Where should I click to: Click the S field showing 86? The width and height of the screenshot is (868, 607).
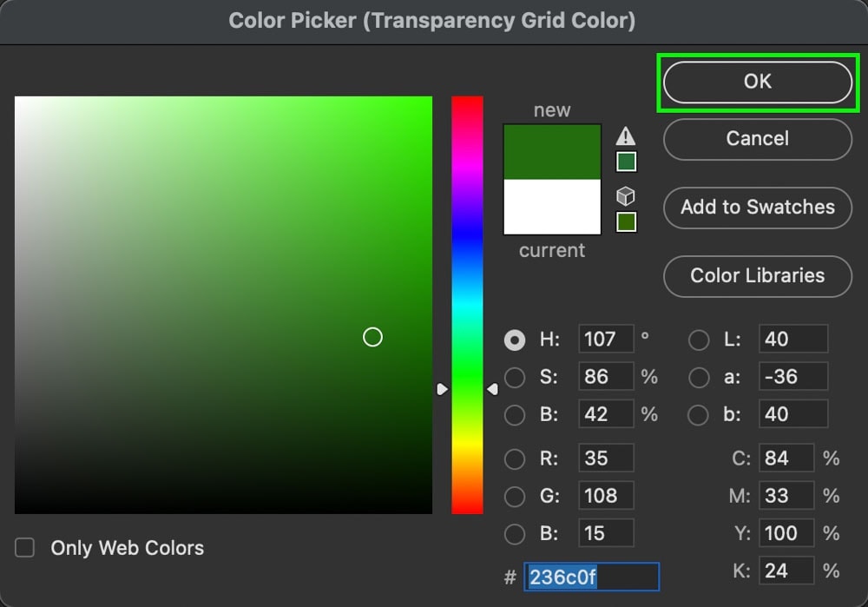pyautogui.click(x=606, y=377)
